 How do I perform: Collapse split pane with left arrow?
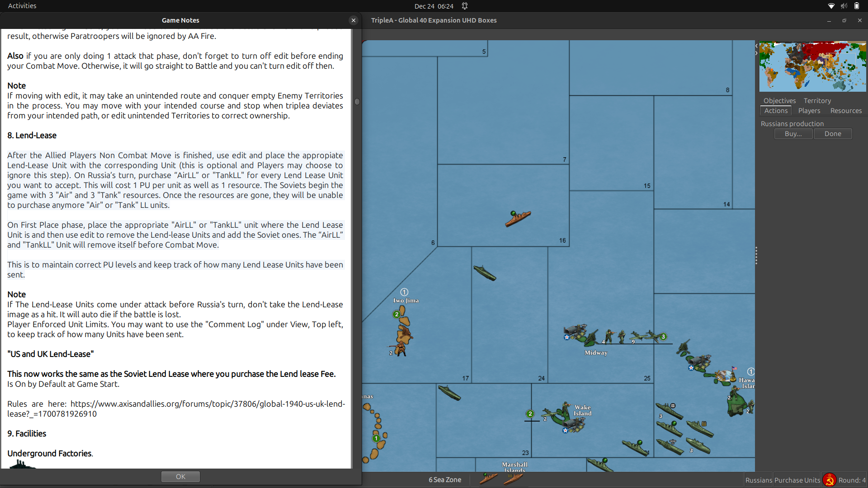(756, 46)
